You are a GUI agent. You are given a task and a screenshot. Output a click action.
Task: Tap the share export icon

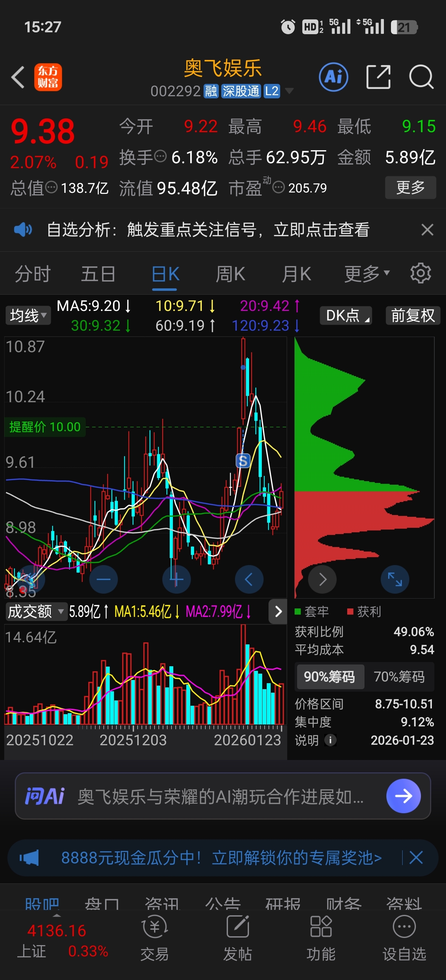tap(378, 77)
